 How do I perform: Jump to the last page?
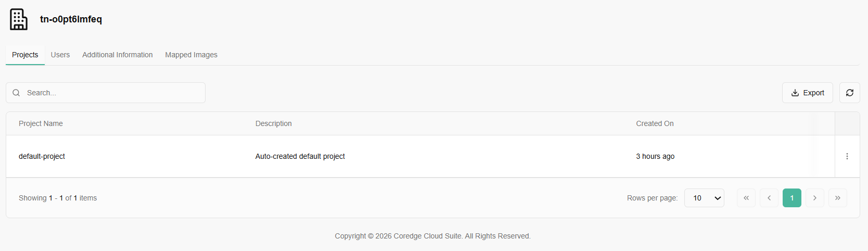tap(837, 198)
